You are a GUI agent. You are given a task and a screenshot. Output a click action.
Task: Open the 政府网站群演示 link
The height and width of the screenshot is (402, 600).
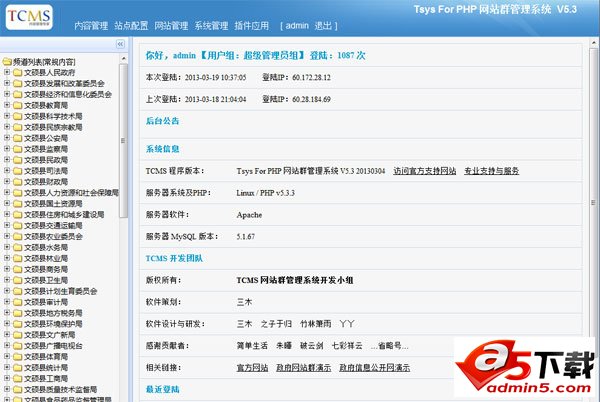[303, 368]
